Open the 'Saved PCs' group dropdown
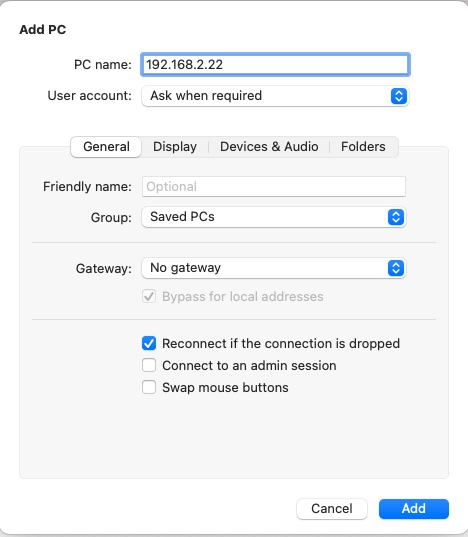468x537 pixels. [274, 217]
